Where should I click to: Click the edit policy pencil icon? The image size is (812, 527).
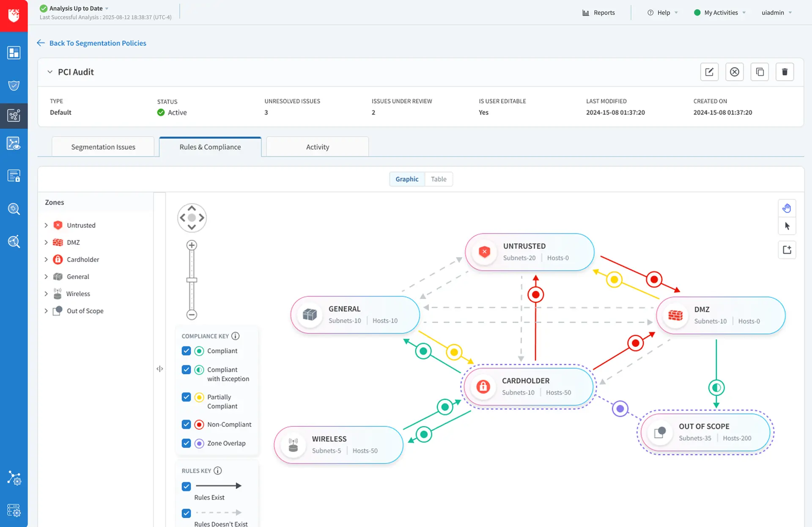point(709,72)
